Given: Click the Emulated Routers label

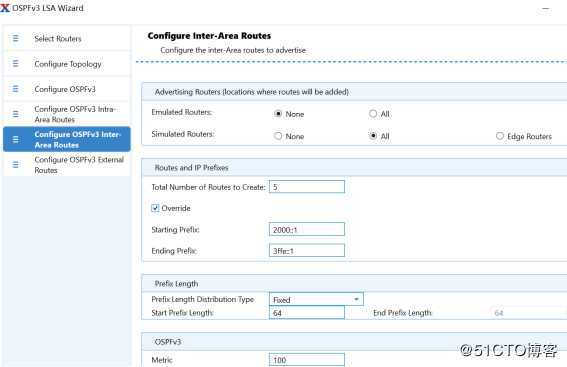Looking at the screenshot, I should 182,112.
